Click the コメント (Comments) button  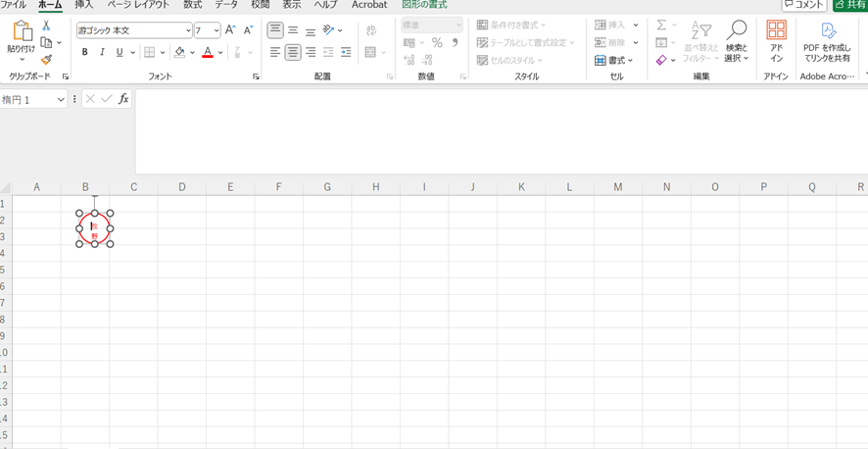click(x=803, y=5)
